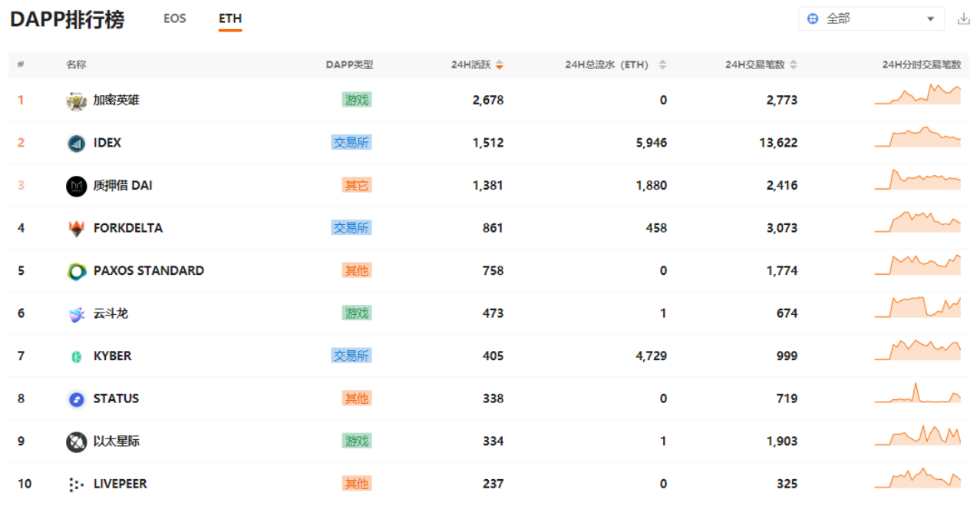Screen dimensions: 980x506
Task: Click the 其他 tag on LIVEPEER row
Action: point(357,484)
